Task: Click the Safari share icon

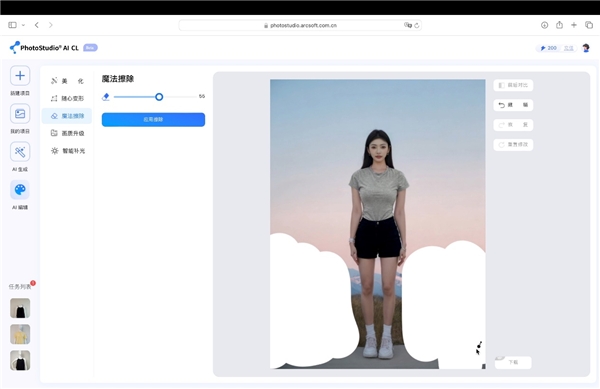Action: tap(559, 25)
